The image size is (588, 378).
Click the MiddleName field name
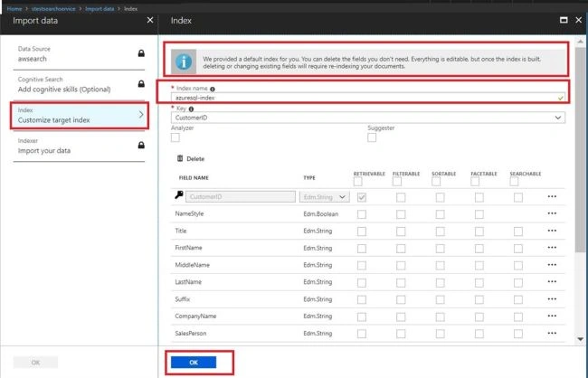pyautogui.click(x=193, y=265)
